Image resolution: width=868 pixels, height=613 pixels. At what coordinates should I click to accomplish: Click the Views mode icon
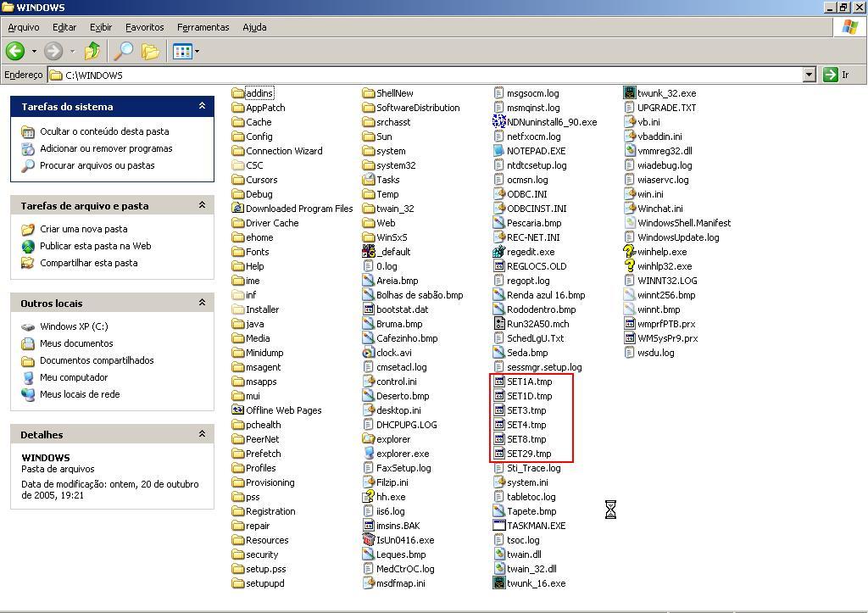click(x=182, y=52)
